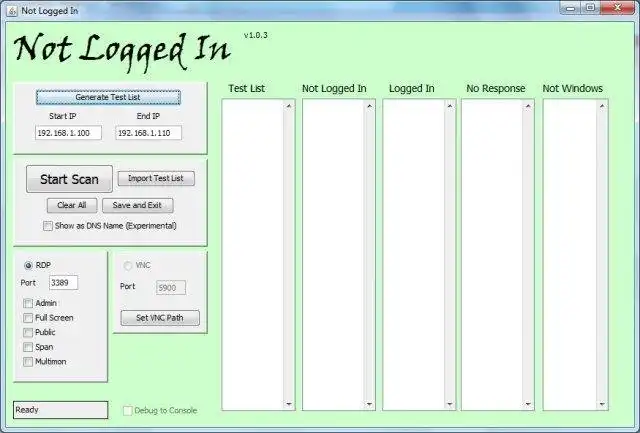The height and width of the screenshot is (433, 640).
Task: Click the Logged In list scroll up arrow
Action: tap(449, 106)
